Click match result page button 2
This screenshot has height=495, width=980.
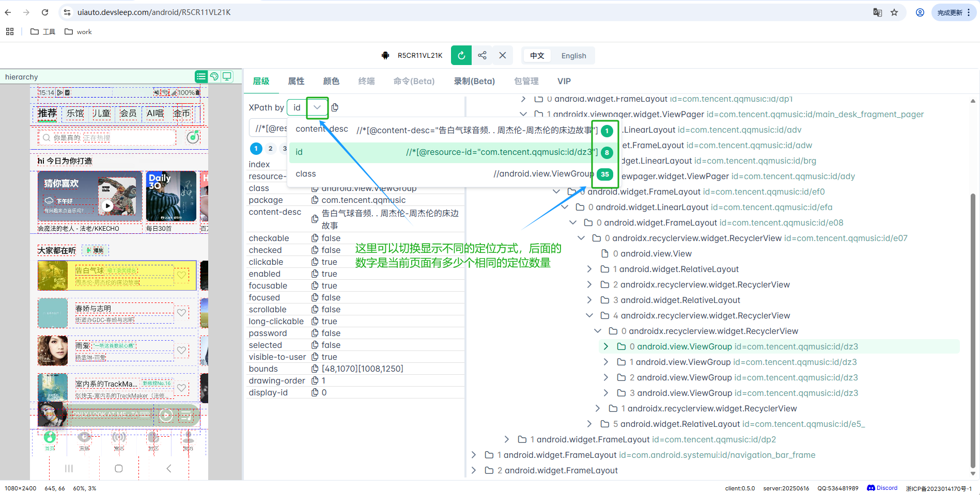click(270, 148)
